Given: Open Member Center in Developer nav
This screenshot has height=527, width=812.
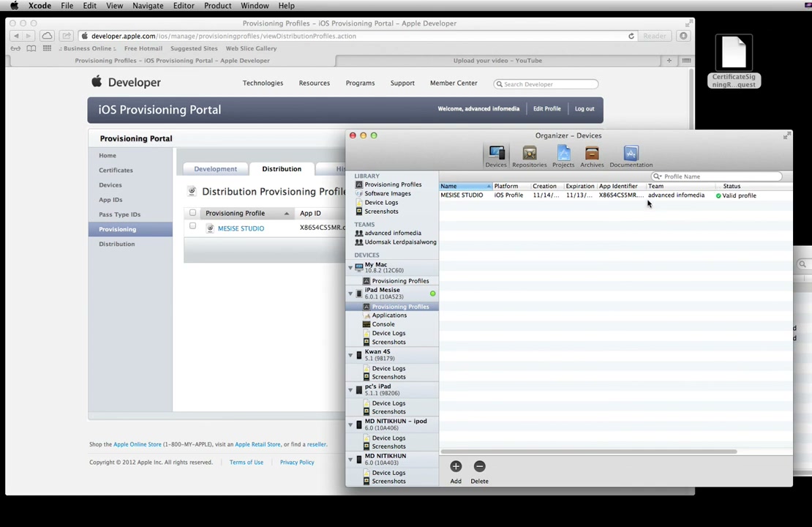Looking at the screenshot, I should [454, 83].
